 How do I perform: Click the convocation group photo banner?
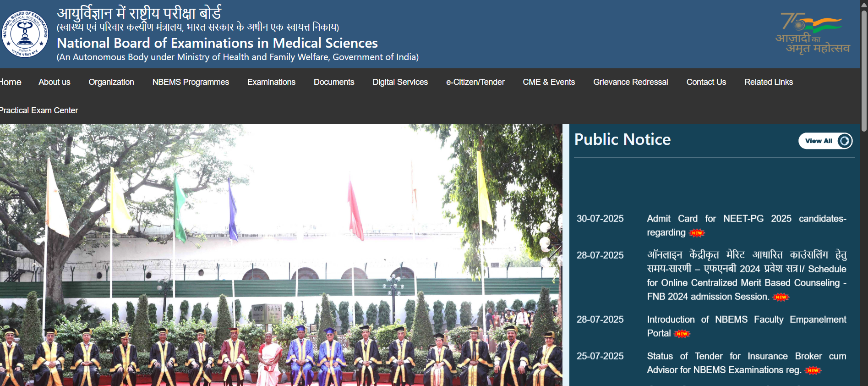point(281,255)
